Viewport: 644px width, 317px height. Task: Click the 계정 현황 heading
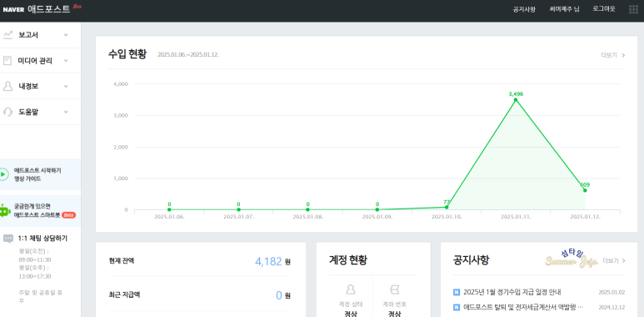tap(348, 259)
